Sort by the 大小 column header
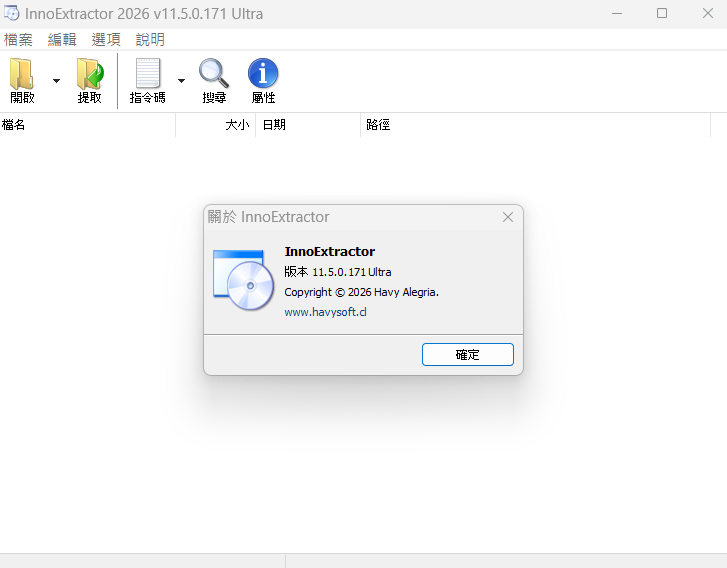This screenshot has width=727, height=568. click(215, 125)
